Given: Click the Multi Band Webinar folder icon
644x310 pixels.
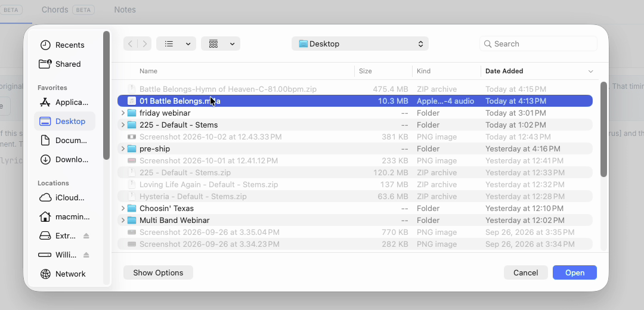Looking at the screenshot, I should tap(132, 220).
